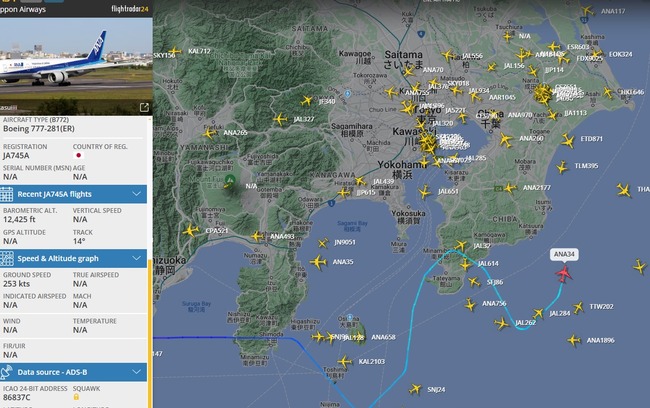Select the JAL327 aircraft icon
Viewport: 650px width, 408px height.
[x=280, y=119]
